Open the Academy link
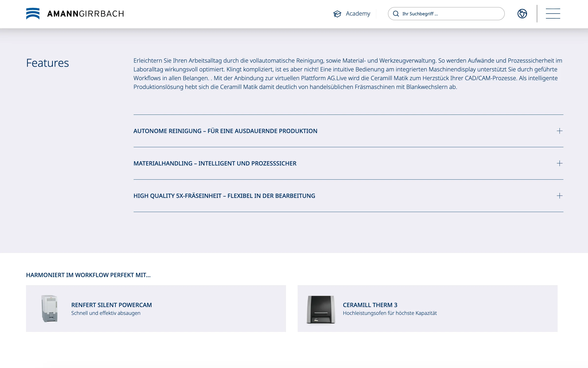This screenshot has width=588, height=368. [x=358, y=14]
